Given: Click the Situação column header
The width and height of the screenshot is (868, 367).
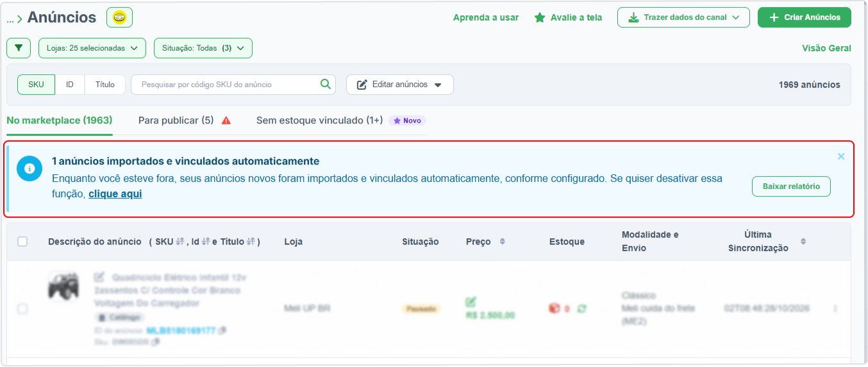Looking at the screenshot, I should pyautogui.click(x=421, y=241).
